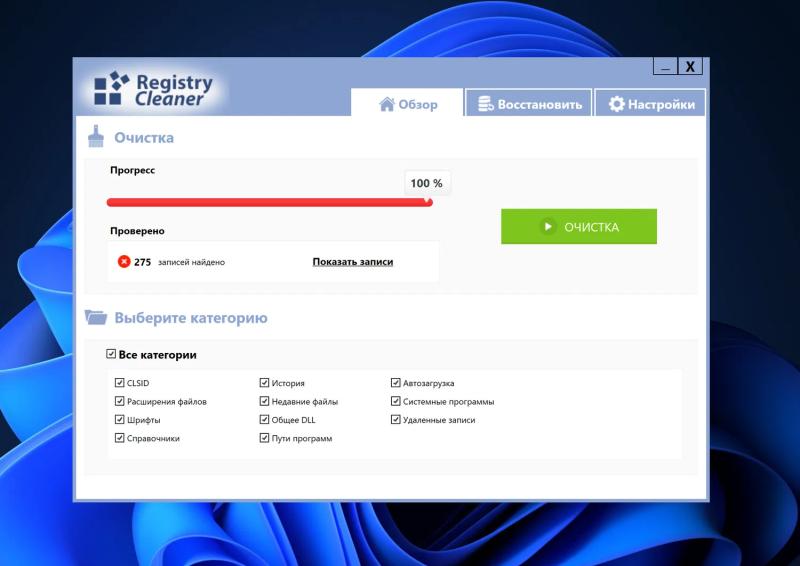Open the Показать записи link
This screenshot has width=800, height=566.
353,262
